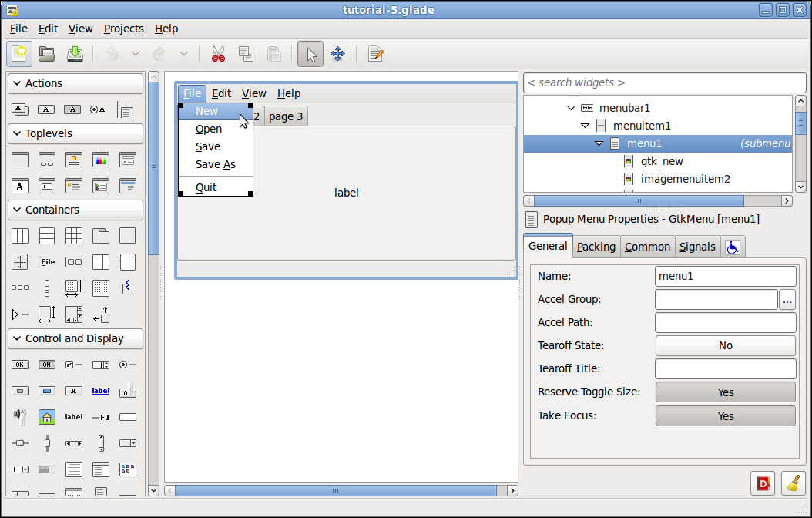The width and height of the screenshot is (812, 518).
Task: Pick the OK Button palette icon
Action: click(x=20, y=365)
